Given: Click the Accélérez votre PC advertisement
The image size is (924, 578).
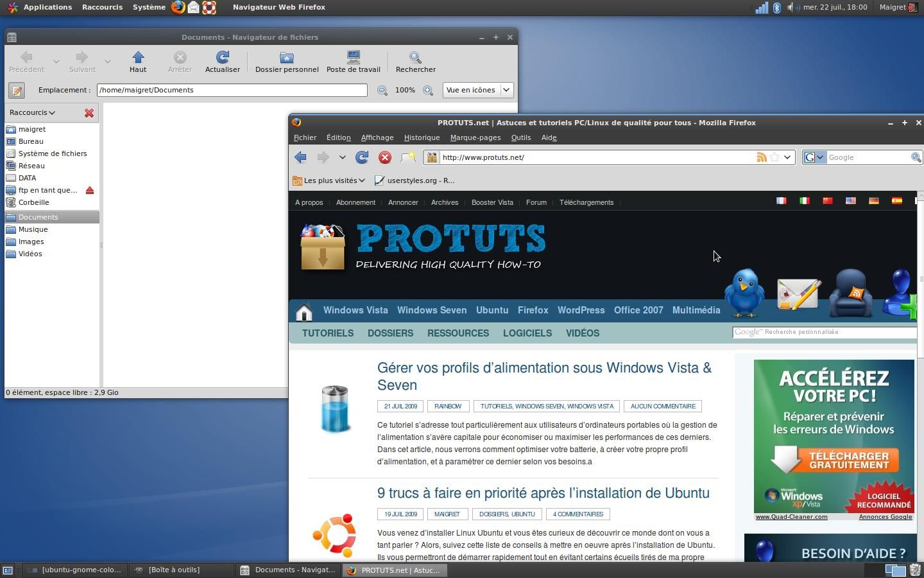Looking at the screenshot, I should point(834,437).
